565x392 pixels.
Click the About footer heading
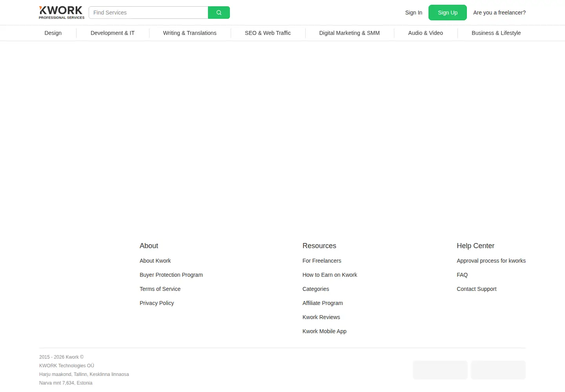(x=149, y=246)
